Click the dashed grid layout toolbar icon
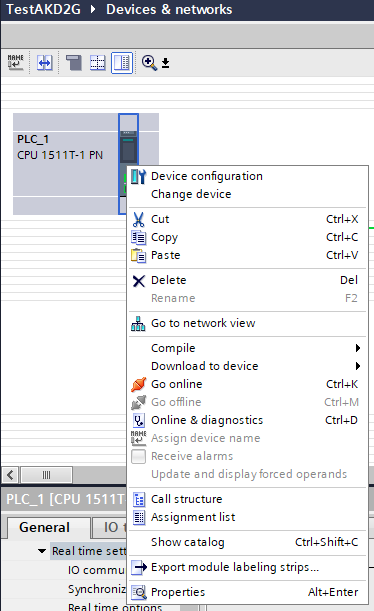This screenshot has height=611, width=374. tap(97, 62)
